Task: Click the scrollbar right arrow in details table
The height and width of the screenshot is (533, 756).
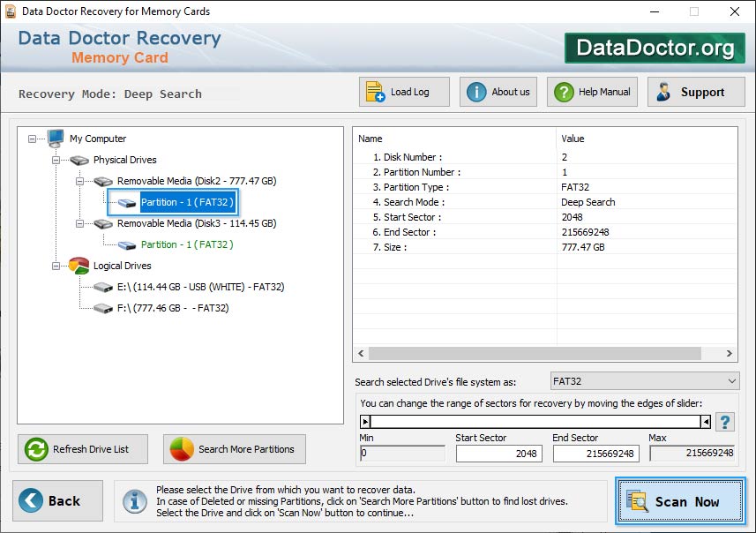Action: 729,354
